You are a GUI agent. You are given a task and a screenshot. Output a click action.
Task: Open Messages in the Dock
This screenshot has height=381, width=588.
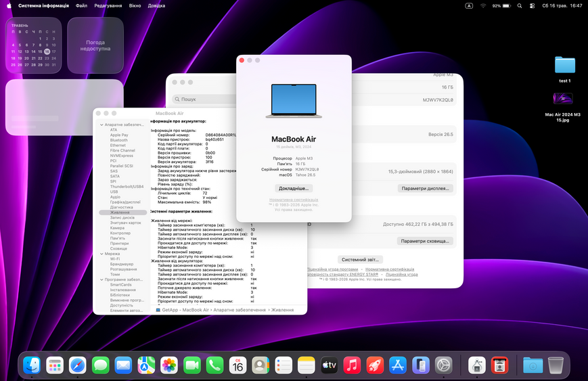click(101, 365)
